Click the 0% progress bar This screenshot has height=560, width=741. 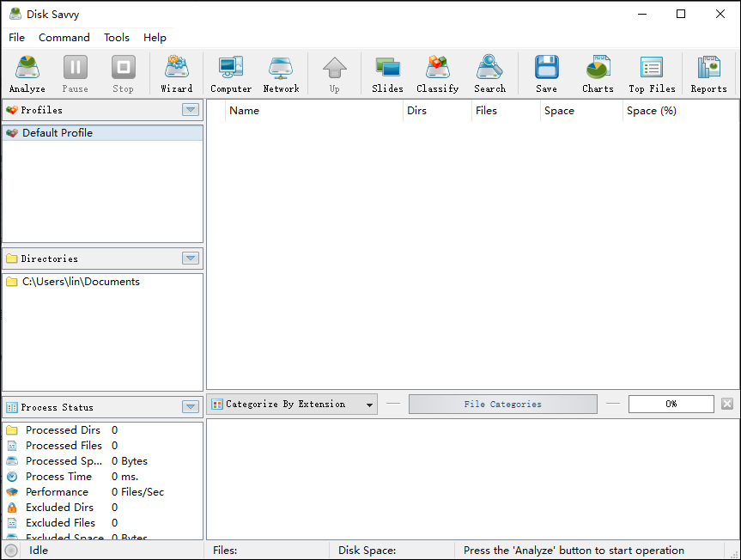click(671, 405)
